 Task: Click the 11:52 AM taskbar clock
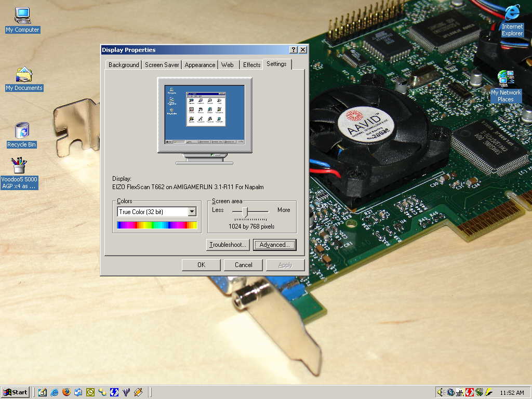point(512,393)
